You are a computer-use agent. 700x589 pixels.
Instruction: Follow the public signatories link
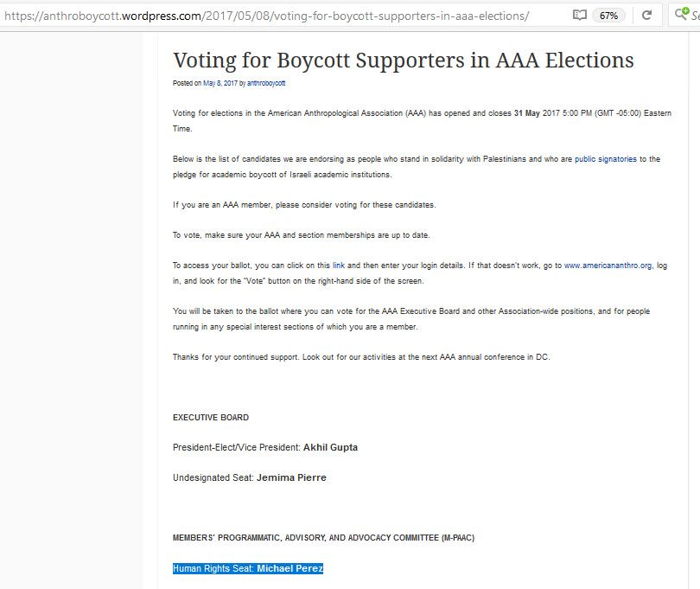(x=605, y=159)
